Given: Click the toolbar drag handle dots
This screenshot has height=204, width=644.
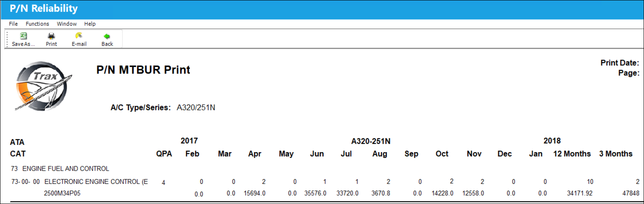Looking at the screenshot, I should [x=7, y=39].
